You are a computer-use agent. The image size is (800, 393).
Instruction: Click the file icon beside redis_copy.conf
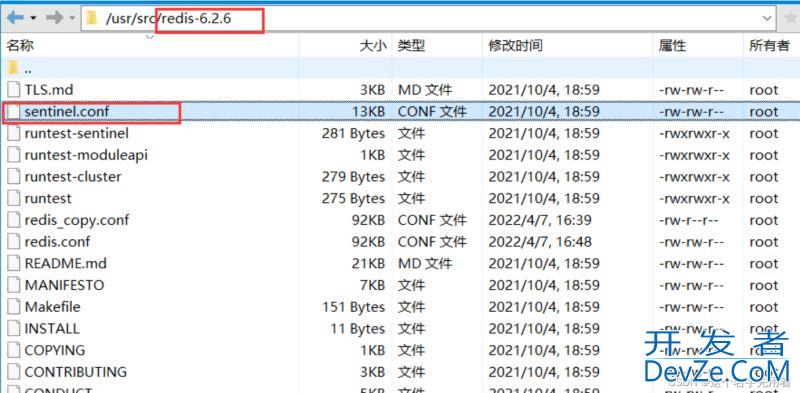click(14, 220)
